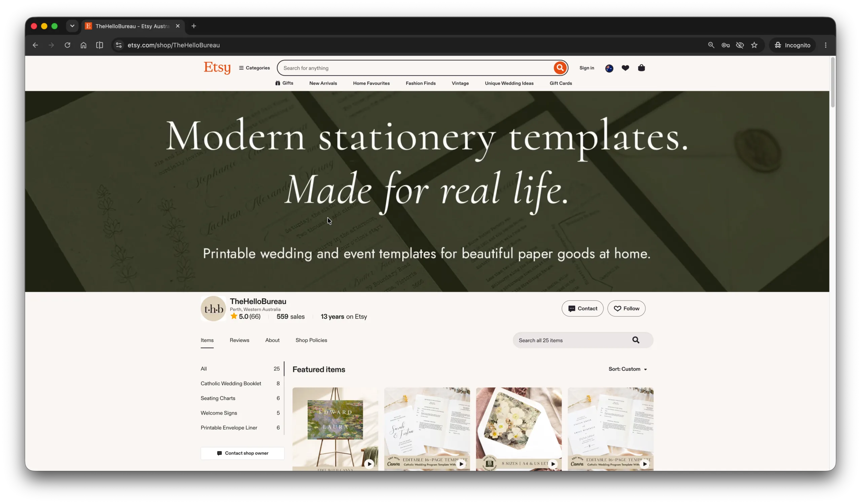Filter by Seating Charts
Viewport: 861px width, 504px height.
[240, 398]
